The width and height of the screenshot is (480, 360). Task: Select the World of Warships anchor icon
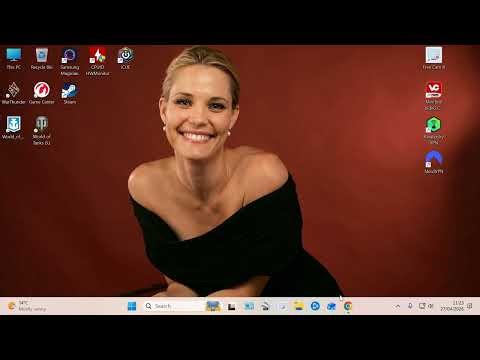pos(13,127)
